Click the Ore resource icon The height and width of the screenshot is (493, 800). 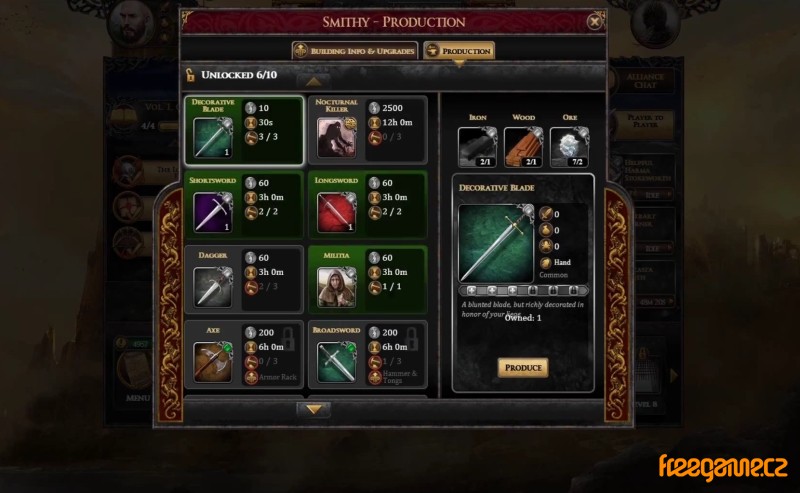click(569, 147)
